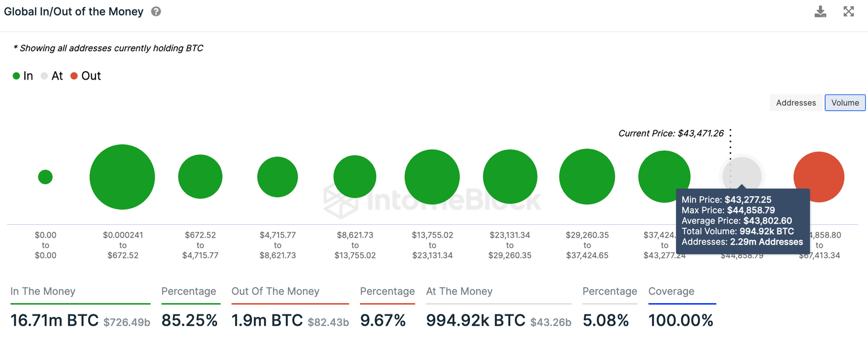Select the red out-of-the-money bubble
868x346 pixels.
click(x=819, y=176)
